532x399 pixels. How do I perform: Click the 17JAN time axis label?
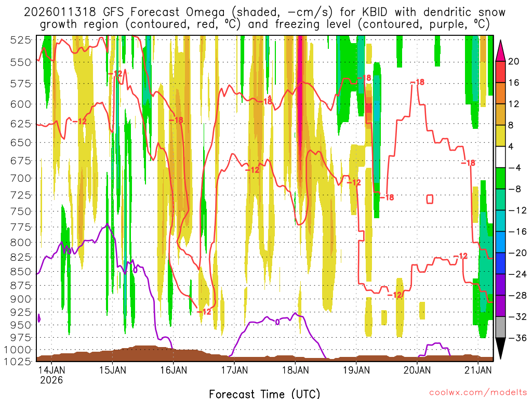coord(234,369)
